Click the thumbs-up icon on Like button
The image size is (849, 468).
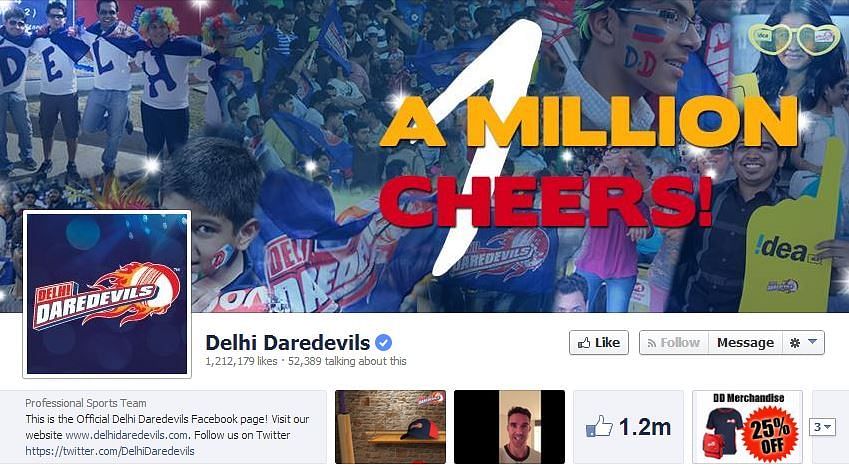[584, 343]
